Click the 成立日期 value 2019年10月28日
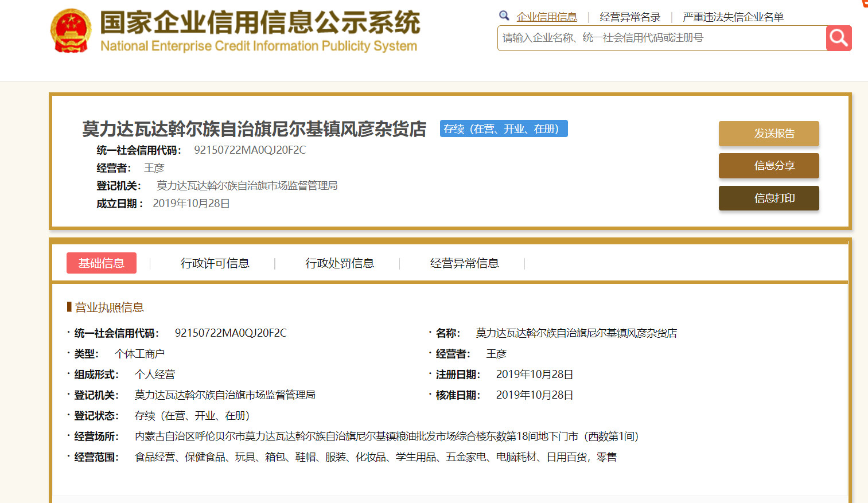Viewport: 868px width, 503px height. tap(191, 204)
